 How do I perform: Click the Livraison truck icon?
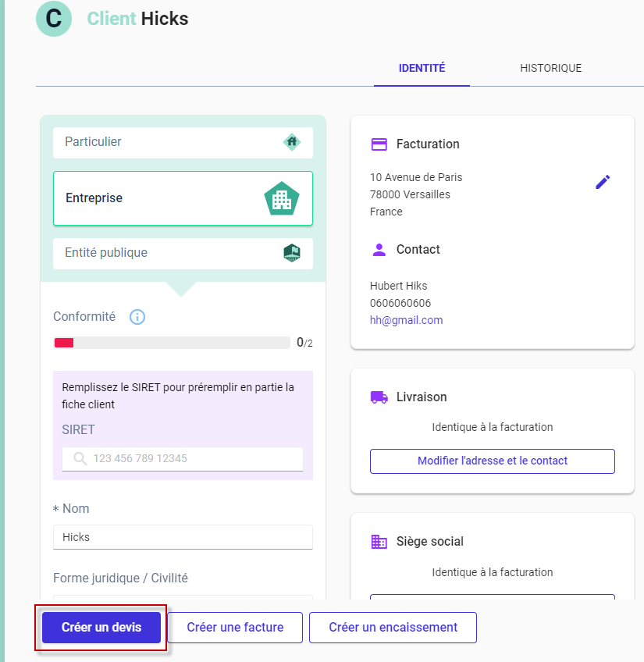pyautogui.click(x=379, y=397)
